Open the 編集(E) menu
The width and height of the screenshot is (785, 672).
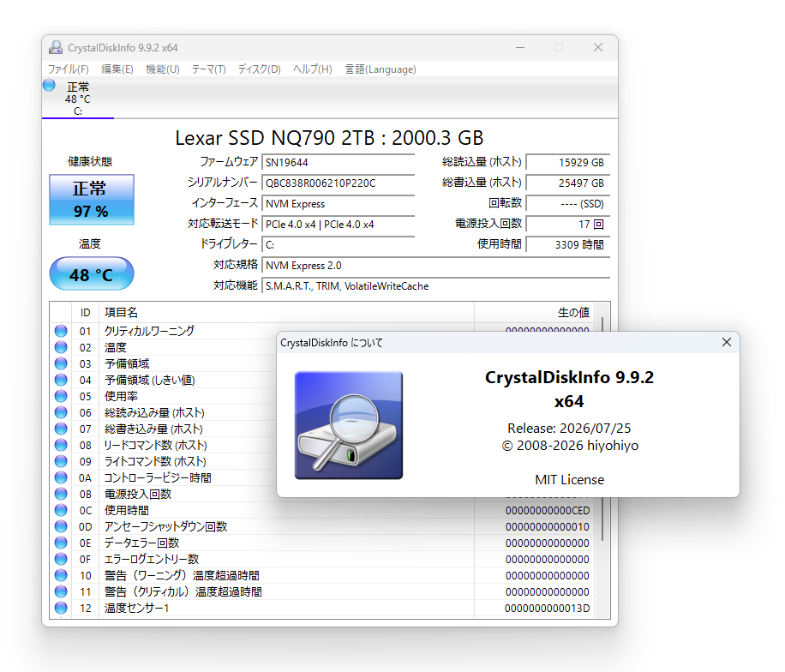(117, 69)
